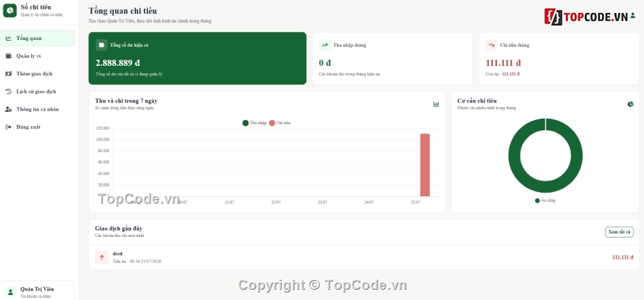Click the Tổng số dư hiện có card

tap(197, 58)
